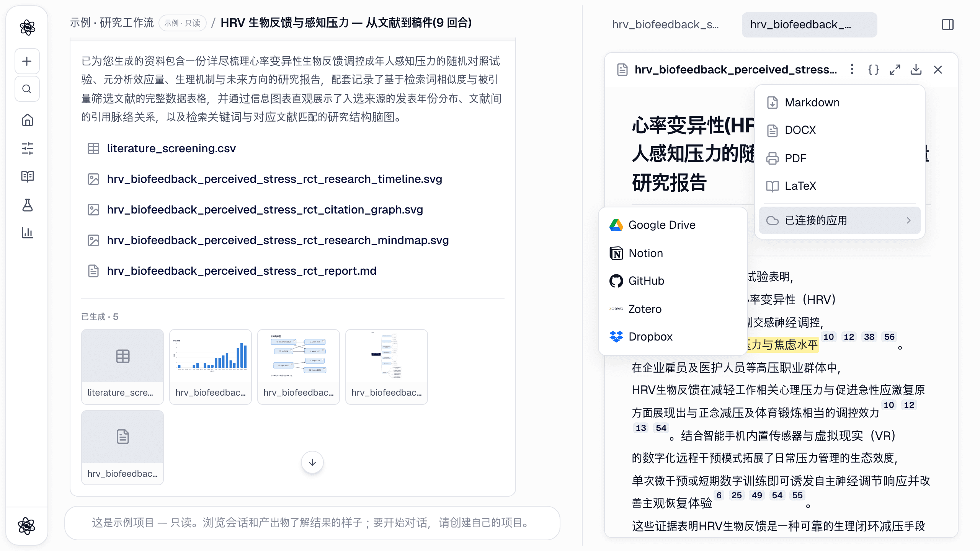
Task: Open the three-dot more options menu
Action: point(852,69)
